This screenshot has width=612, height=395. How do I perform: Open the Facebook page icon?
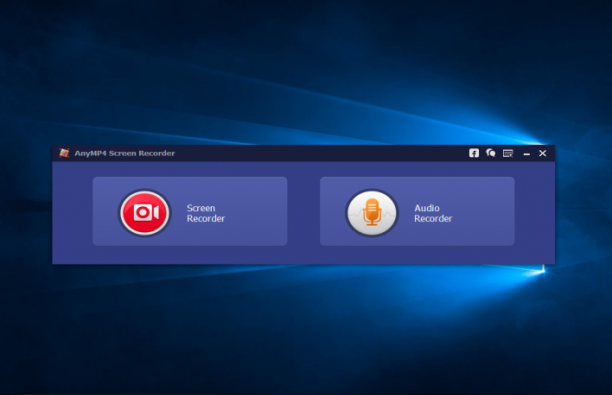pyautogui.click(x=474, y=153)
